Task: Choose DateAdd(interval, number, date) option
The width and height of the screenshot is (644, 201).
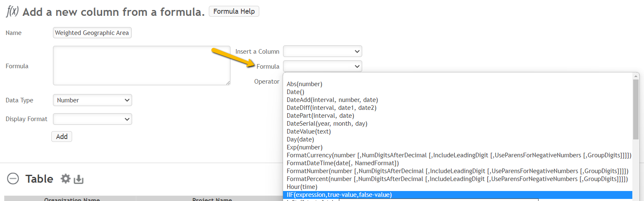Action: [x=458, y=100]
